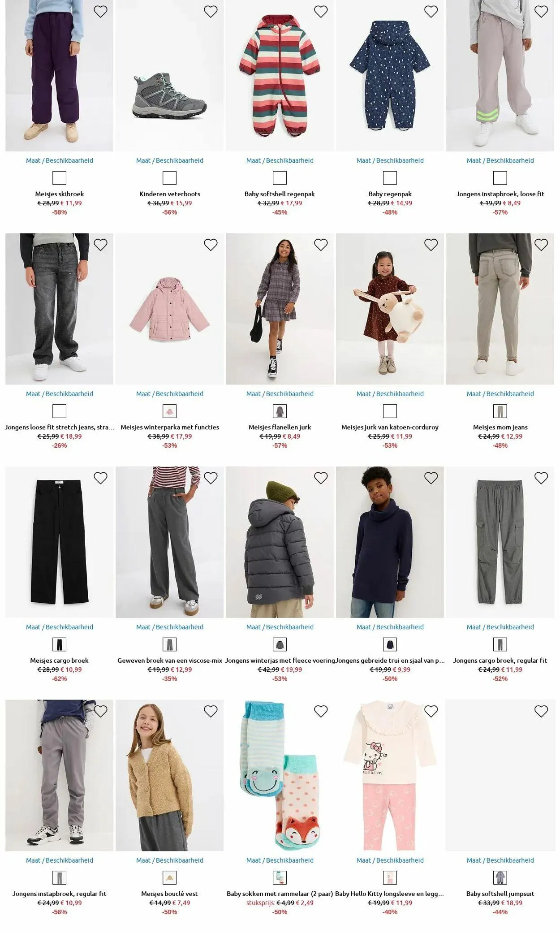560x933 pixels.
Task: View the Kinderen veterboots product image
Action: point(169,76)
